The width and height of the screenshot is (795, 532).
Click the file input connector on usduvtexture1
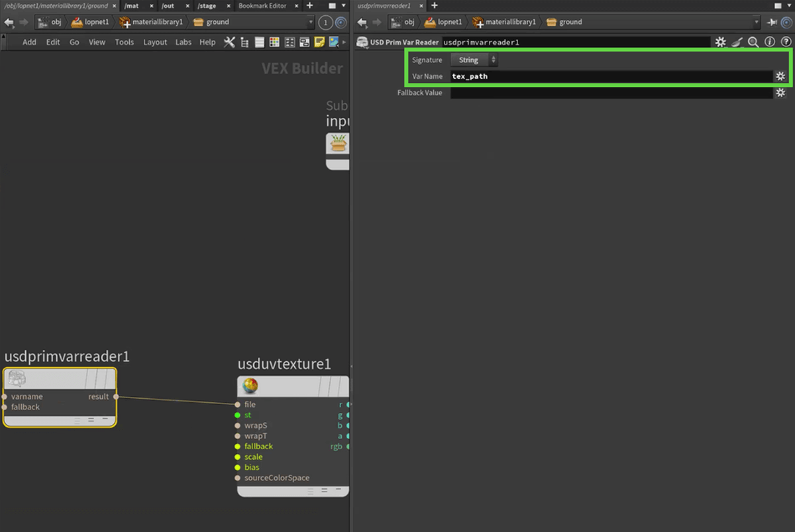238,404
